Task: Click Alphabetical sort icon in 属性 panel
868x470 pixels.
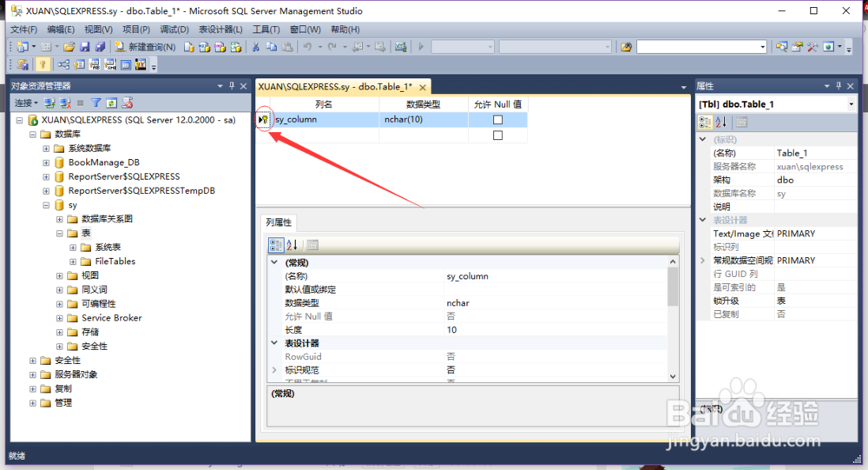Action: click(720, 122)
